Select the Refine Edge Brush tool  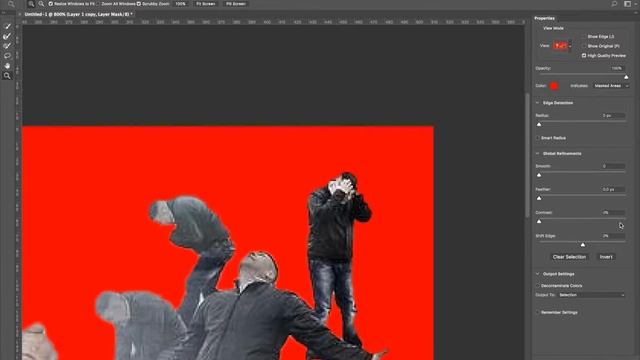(x=7, y=36)
